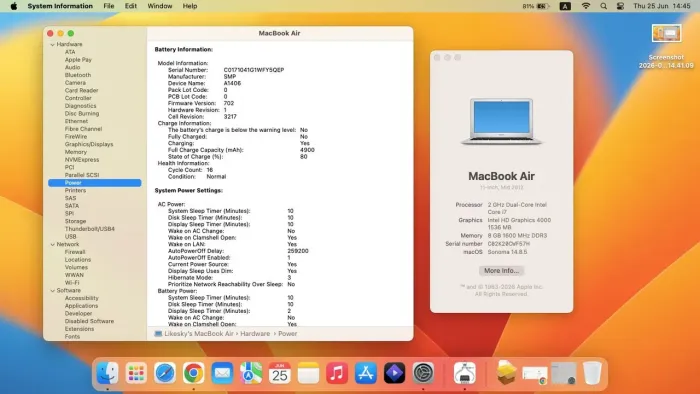Select Printers in the sidebar
The width and height of the screenshot is (700, 394).
[75, 191]
